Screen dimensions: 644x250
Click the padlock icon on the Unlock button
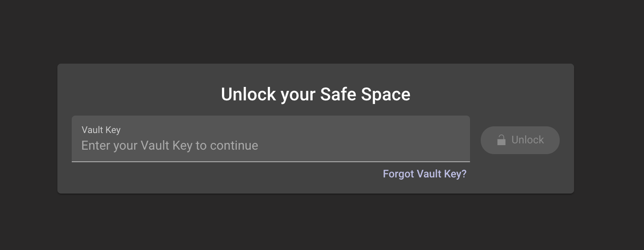click(501, 140)
